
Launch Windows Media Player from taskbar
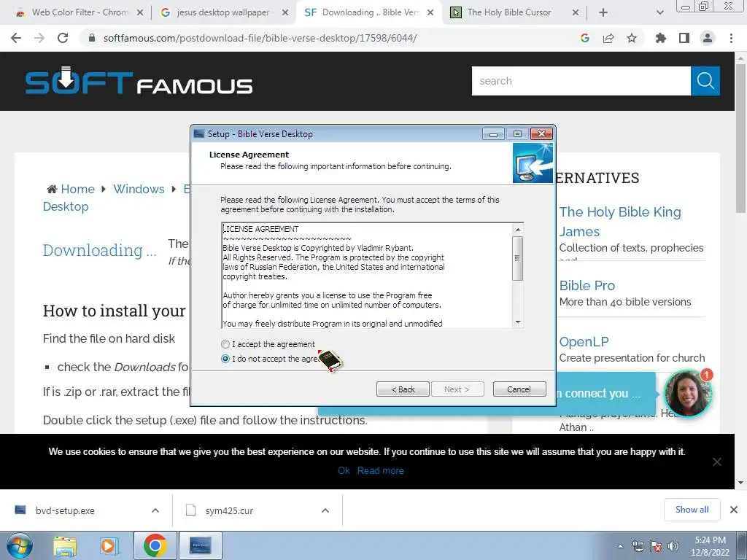pos(109,545)
